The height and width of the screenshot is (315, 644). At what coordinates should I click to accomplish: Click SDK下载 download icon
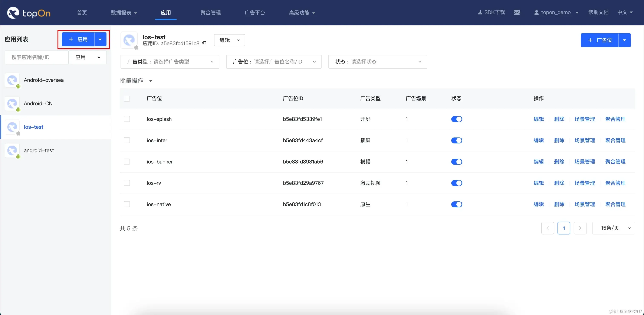tap(480, 13)
